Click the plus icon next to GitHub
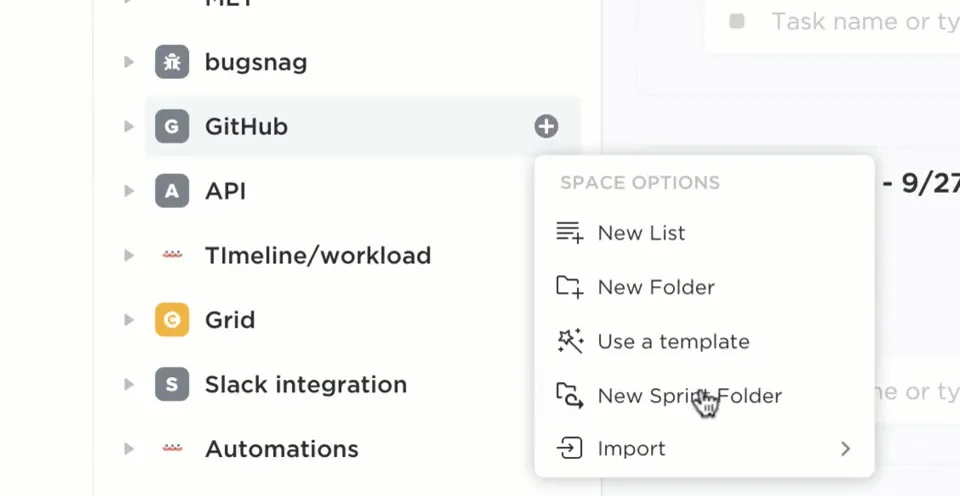The width and height of the screenshot is (960, 496). click(546, 126)
